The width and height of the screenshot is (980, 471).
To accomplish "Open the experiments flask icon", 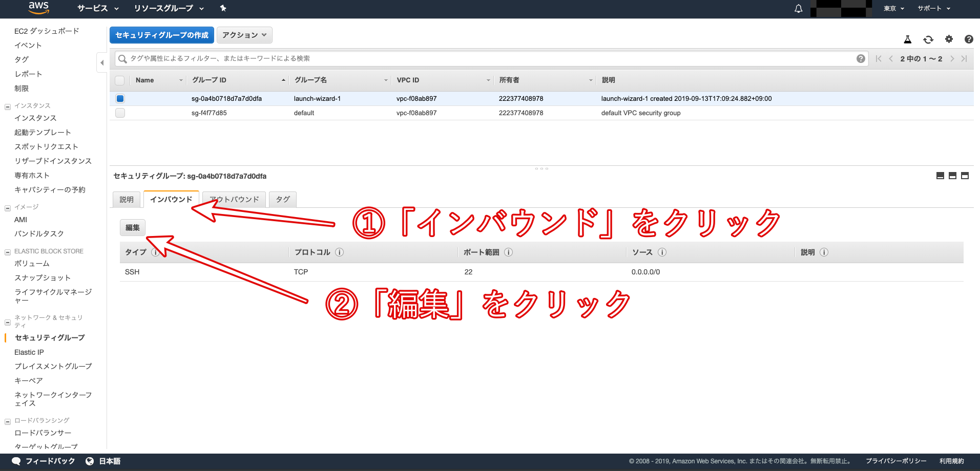I will 907,39.
